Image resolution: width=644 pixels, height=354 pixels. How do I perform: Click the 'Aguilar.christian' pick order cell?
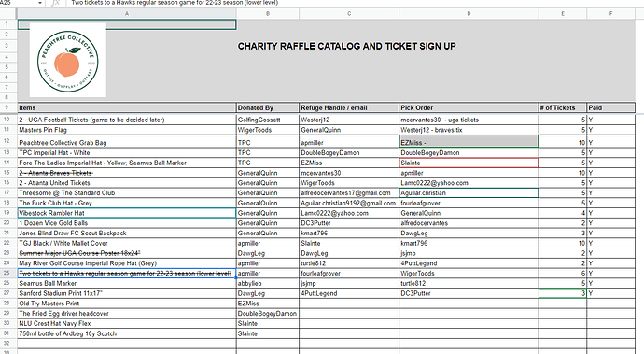coord(469,192)
